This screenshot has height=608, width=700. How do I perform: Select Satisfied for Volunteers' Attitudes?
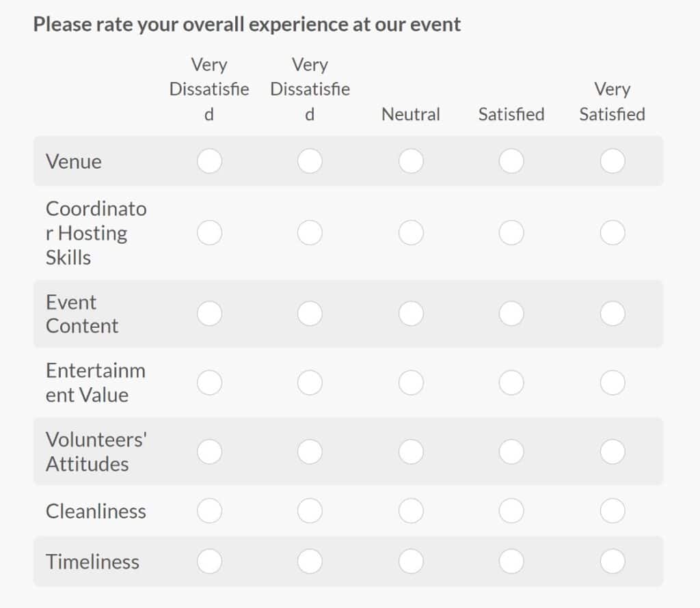pyautogui.click(x=511, y=451)
